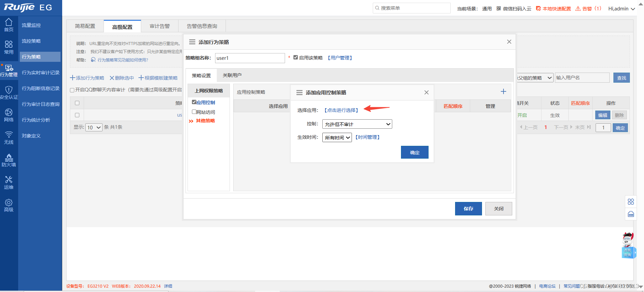
Task: Open the 父组的策略 filter dropdown
Action: click(x=535, y=78)
